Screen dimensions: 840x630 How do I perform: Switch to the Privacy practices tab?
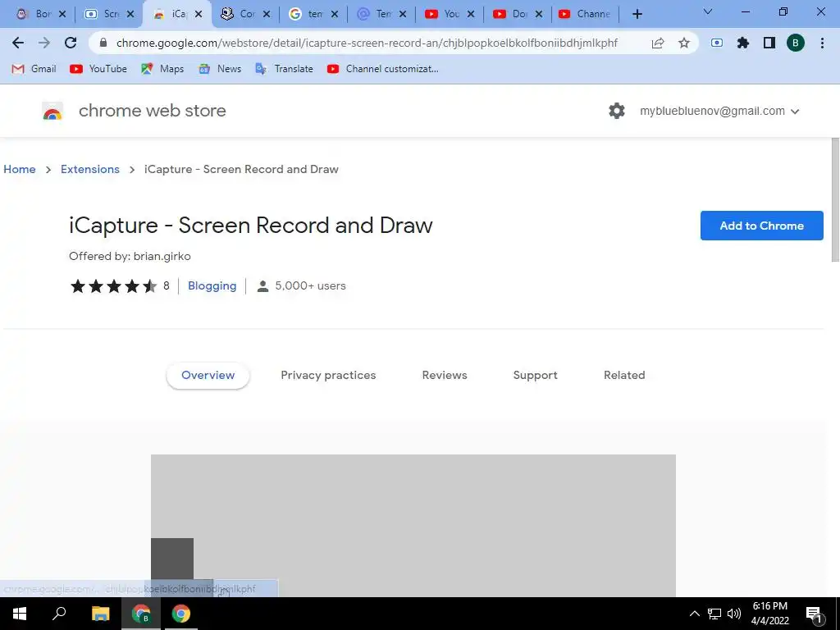tap(328, 375)
